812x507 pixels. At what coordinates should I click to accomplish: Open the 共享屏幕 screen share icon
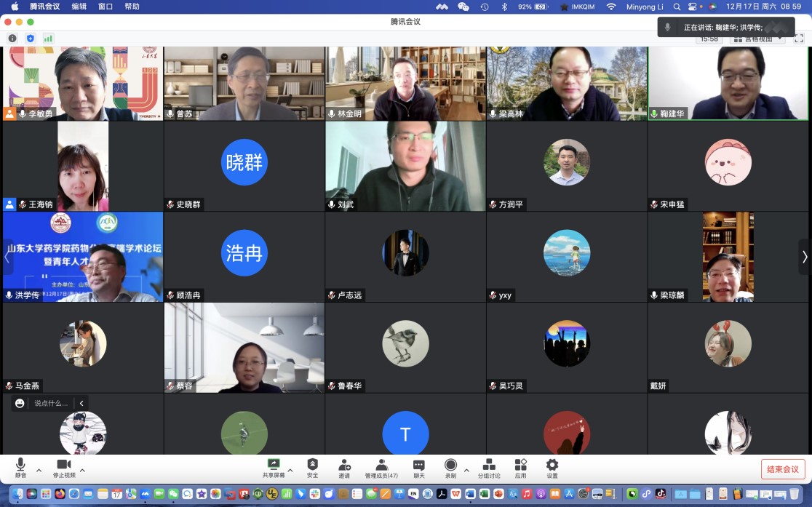(x=274, y=467)
